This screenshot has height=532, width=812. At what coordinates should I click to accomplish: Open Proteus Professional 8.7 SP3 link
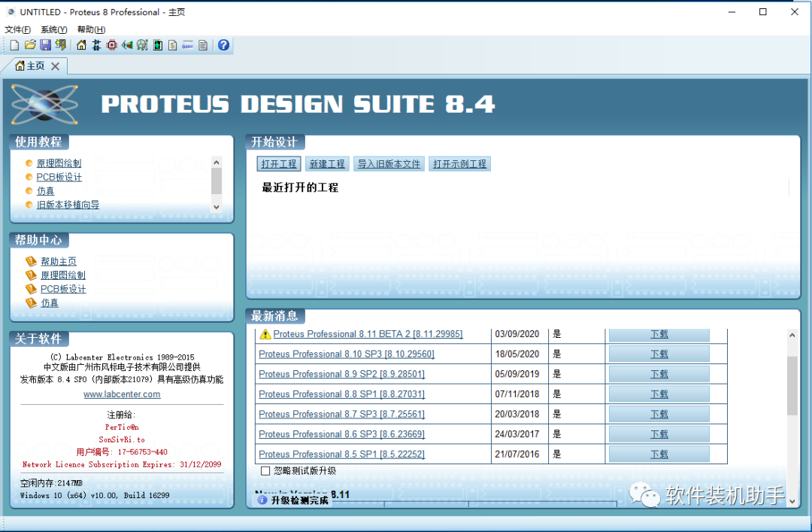(342, 415)
